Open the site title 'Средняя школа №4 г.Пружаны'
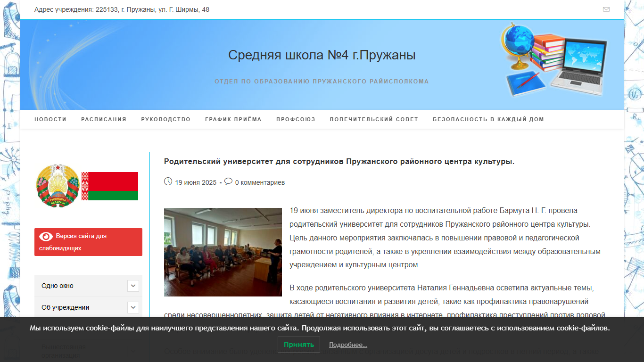Image resolution: width=644 pixels, height=362 pixels. (322, 55)
